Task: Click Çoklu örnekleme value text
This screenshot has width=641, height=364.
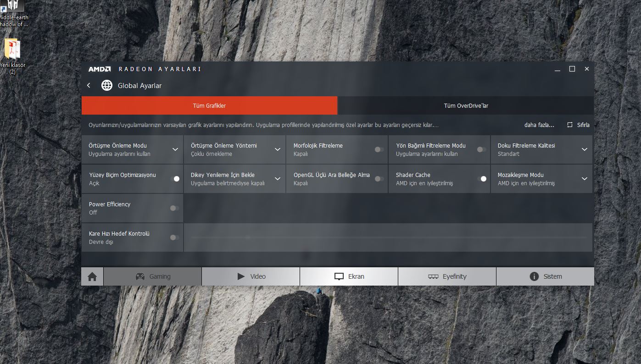Action: click(212, 154)
